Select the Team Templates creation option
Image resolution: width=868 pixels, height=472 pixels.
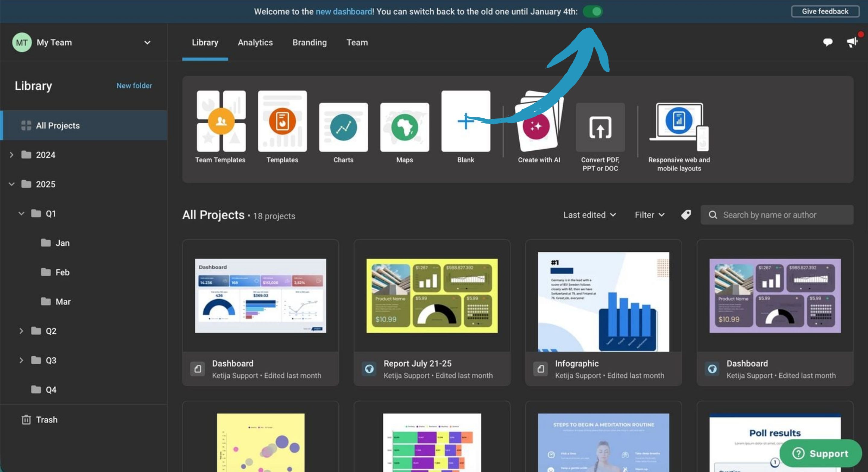click(220, 127)
